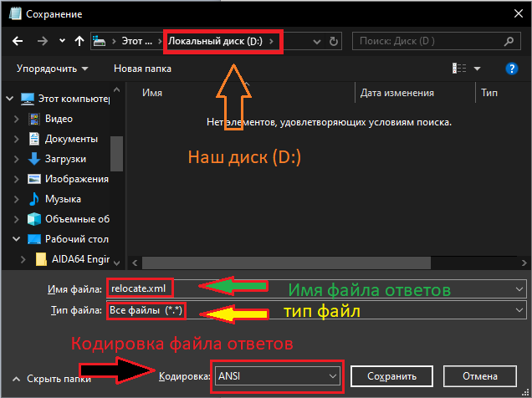Click the drive icon in address bar
The height and width of the screenshot is (398, 532).
(x=99, y=41)
